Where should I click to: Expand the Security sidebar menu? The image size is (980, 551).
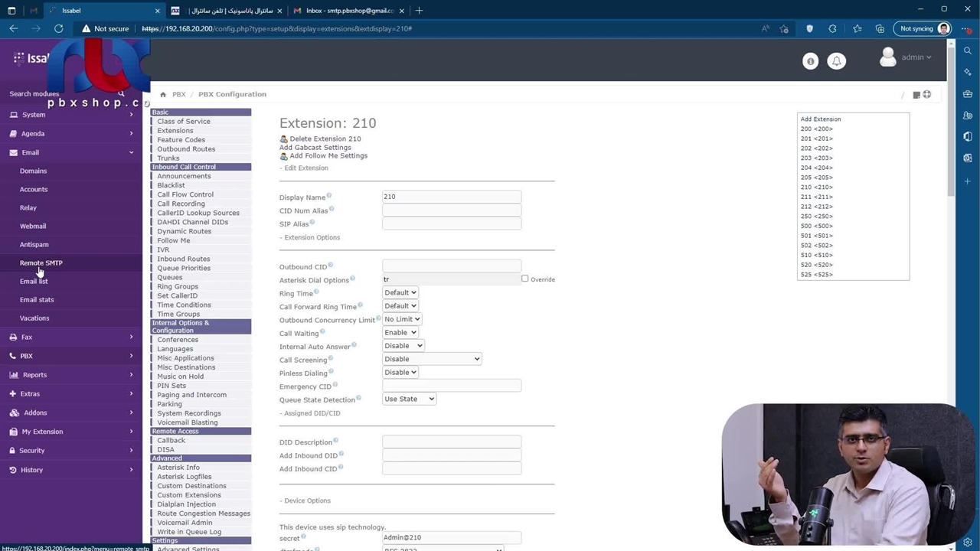pyautogui.click(x=32, y=451)
